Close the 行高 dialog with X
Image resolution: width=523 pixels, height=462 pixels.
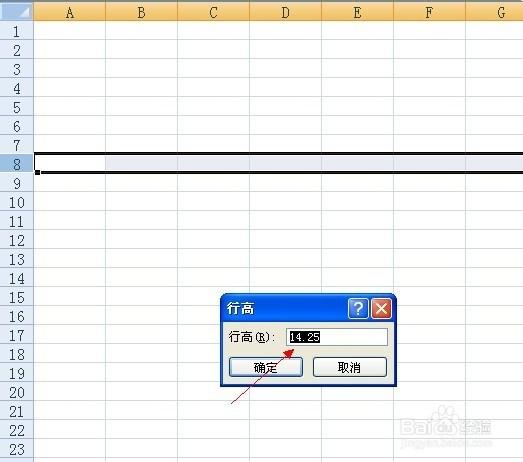coord(381,308)
